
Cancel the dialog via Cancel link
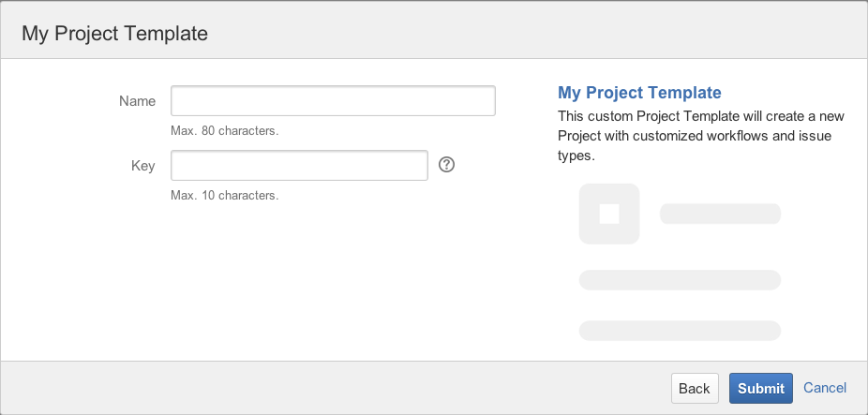825,388
